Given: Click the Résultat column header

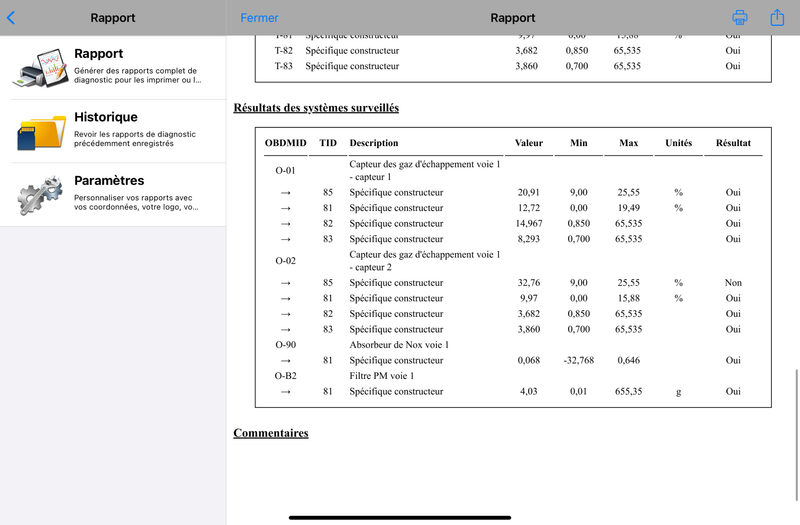Looking at the screenshot, I should 733,143.
